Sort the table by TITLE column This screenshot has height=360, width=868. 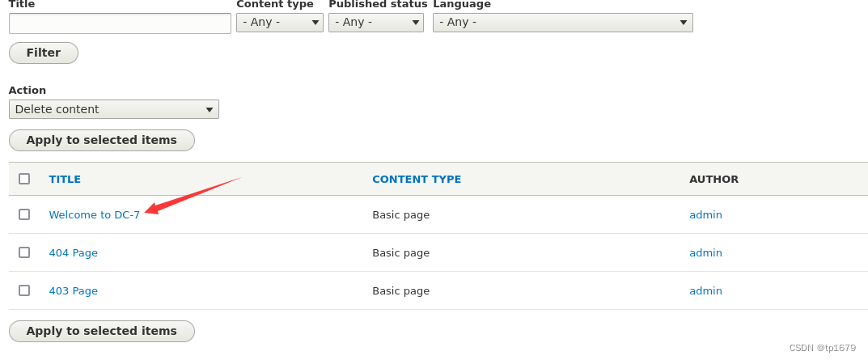(x=65, y=180)
